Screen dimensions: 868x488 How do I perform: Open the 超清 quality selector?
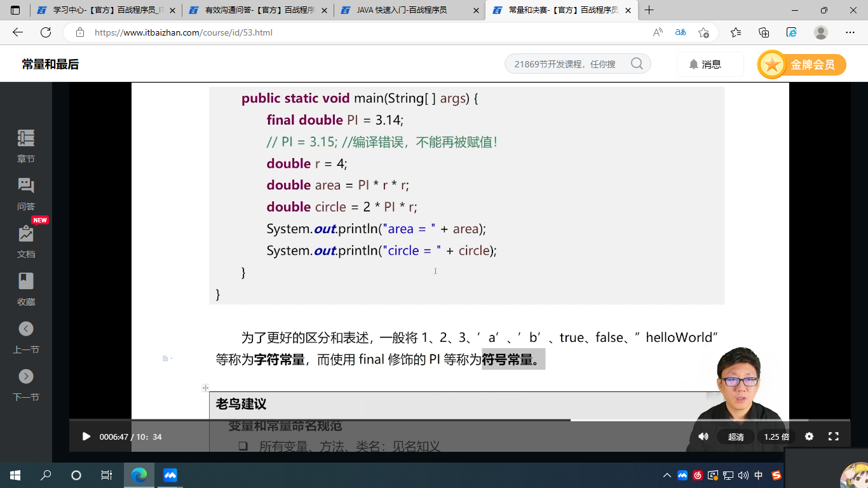(736, 437)
